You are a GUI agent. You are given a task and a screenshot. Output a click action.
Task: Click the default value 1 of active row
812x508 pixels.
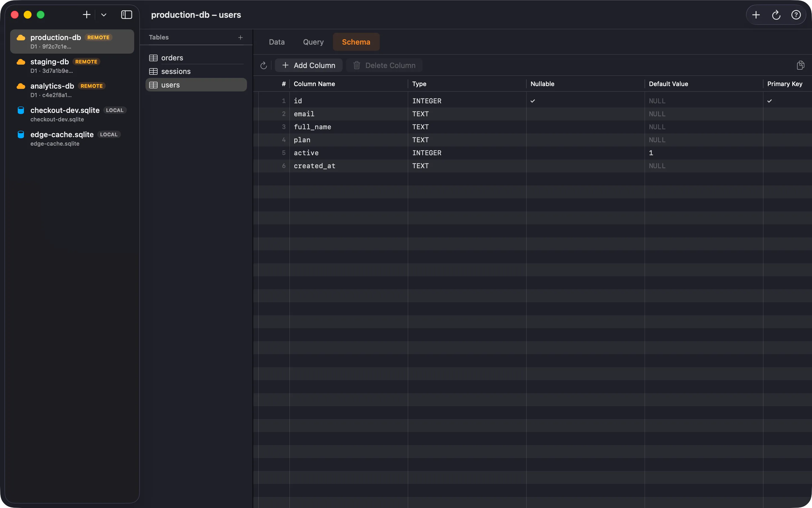pos(704,153)
